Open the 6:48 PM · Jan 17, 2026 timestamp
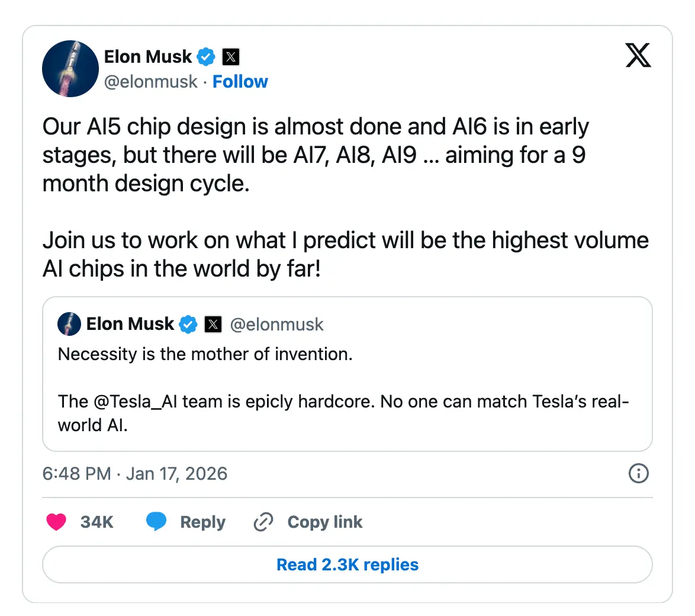Viewport: 695px width, 616px height. (x=135, y=473)
